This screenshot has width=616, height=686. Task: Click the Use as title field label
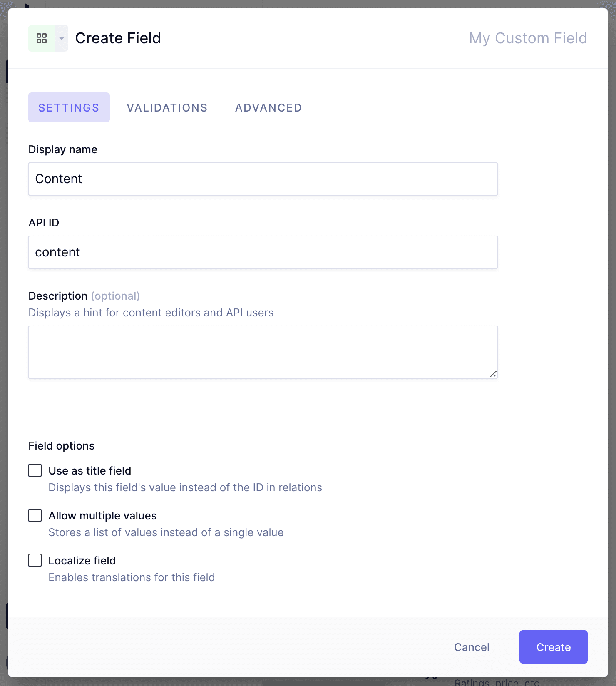(89, 470)
